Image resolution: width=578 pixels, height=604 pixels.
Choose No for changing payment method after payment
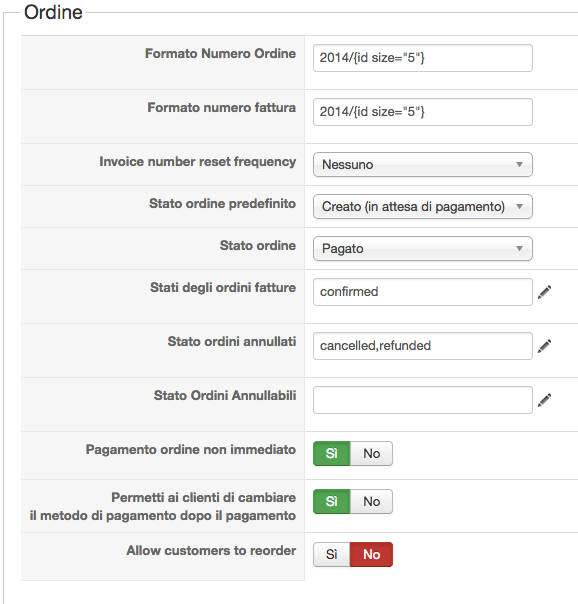(x=372, y=502)
